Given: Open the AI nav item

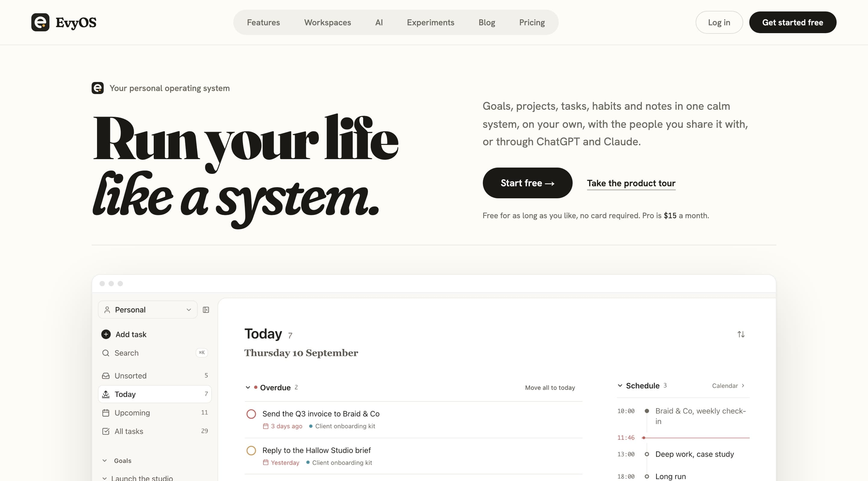Looking at the screenshot, I should point(379,22).
